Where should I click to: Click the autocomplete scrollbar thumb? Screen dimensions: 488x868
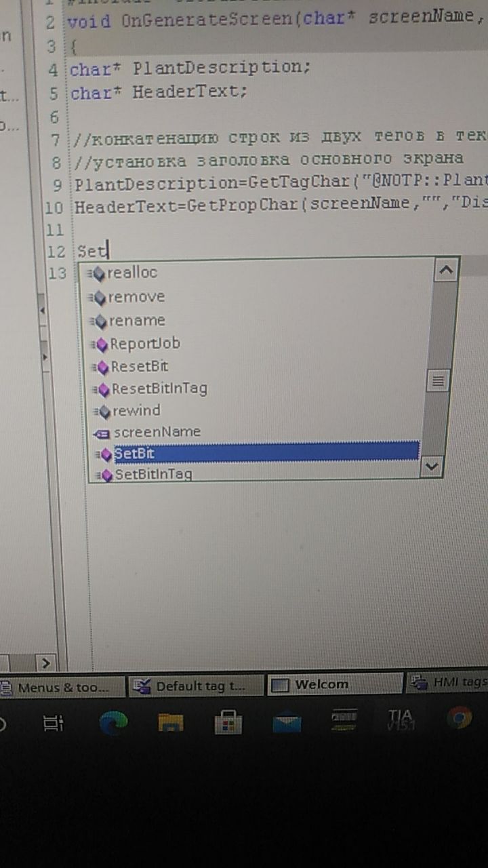tap(440, 380)
